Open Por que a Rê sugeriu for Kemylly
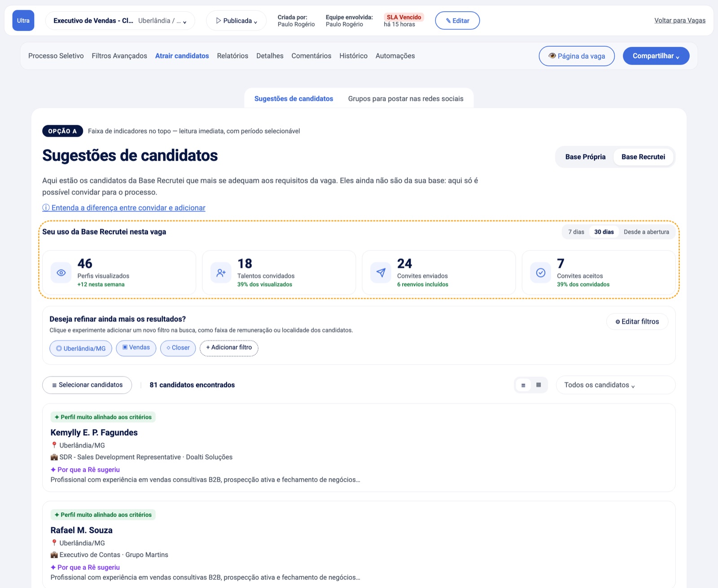This screenshot has width=718, height=588. pos(85,470)
